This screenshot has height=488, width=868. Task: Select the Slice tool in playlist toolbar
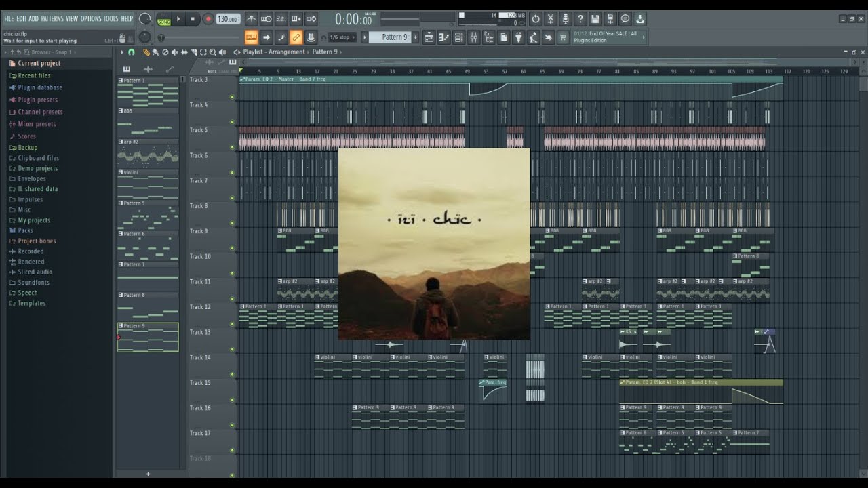point(194,52)
